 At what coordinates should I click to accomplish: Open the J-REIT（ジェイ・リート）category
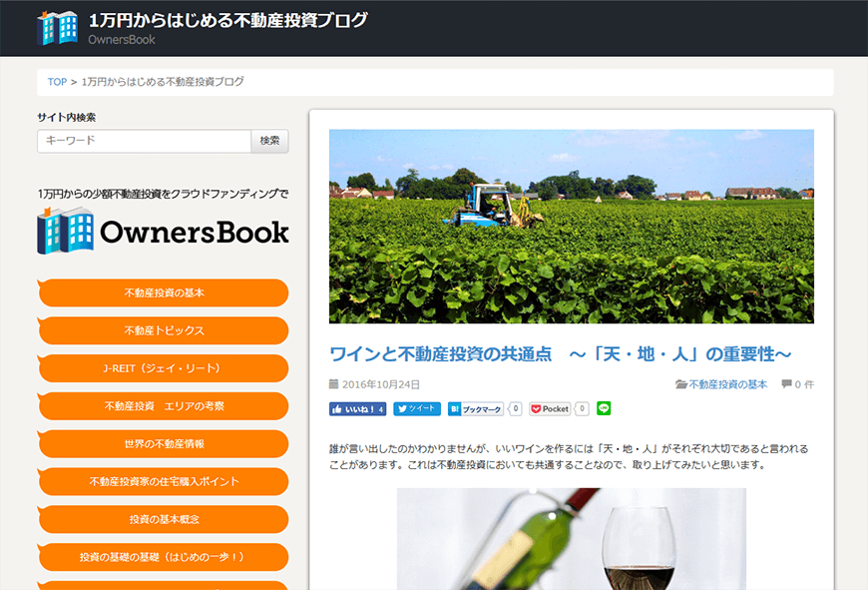tap(164, 367)
